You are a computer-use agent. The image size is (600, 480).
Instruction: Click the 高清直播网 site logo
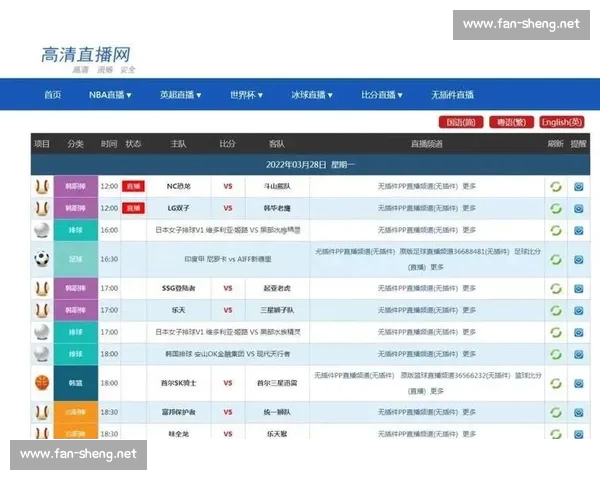point(86,59)
